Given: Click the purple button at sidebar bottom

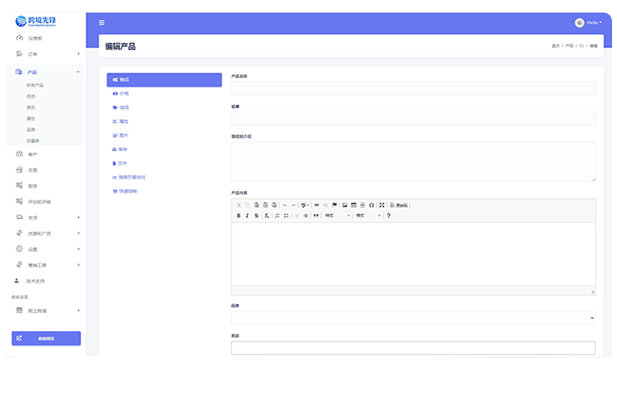Looking at the screenshot, I should point(46,338).
